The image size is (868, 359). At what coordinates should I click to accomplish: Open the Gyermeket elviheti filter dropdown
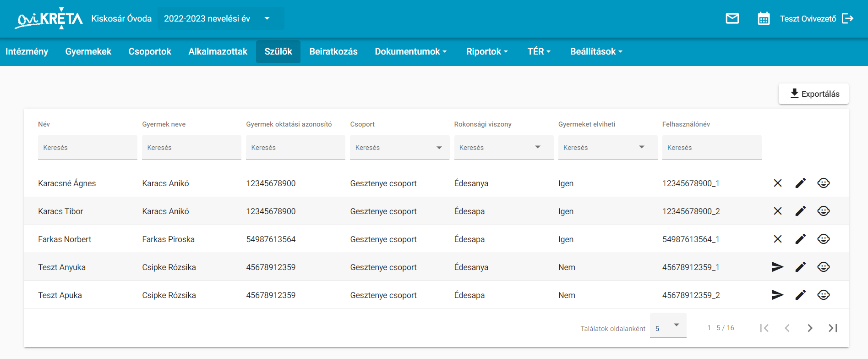pos(608,147)
